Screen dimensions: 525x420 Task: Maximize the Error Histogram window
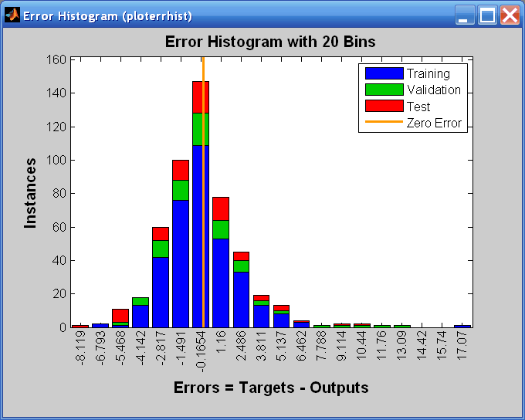pyautogui.click(x=487, y=15)
